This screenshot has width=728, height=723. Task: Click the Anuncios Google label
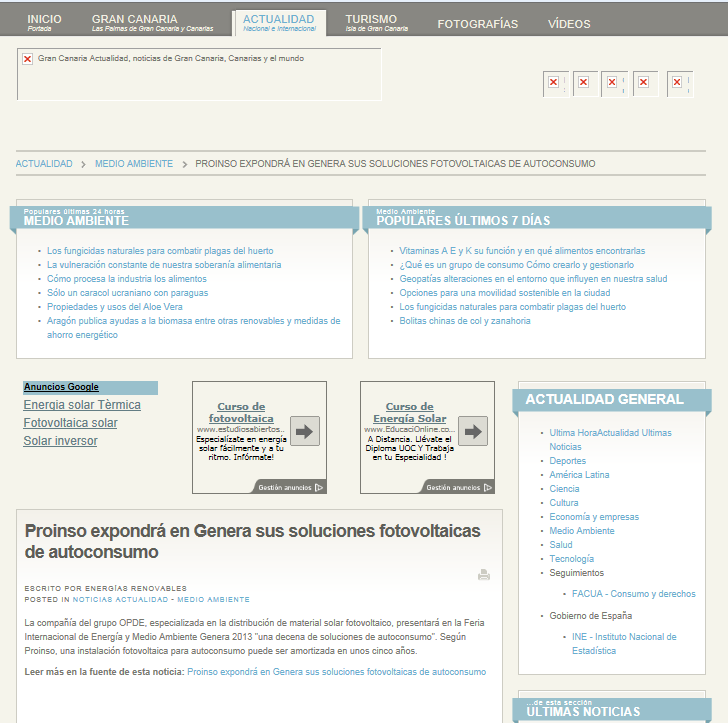[61, 387]
